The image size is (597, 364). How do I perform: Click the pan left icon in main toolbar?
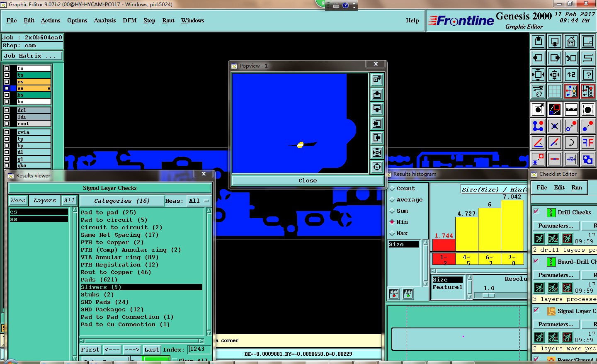[x=538, y=58]
